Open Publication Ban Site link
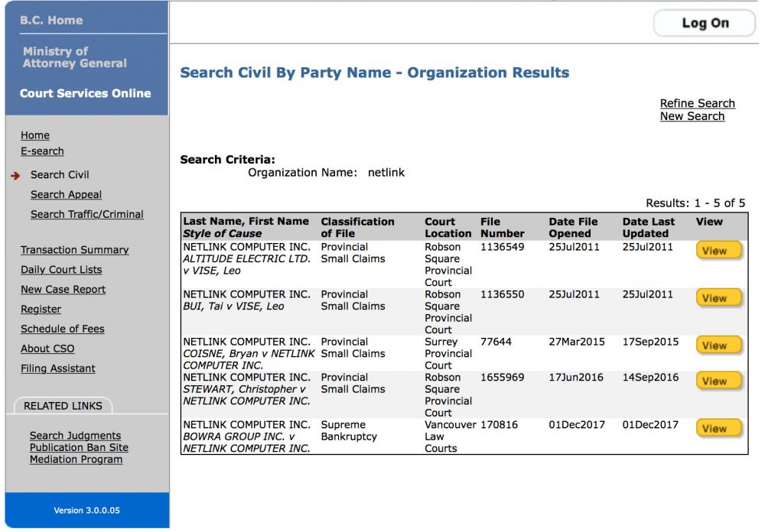This screenshot has height=532, width=765. [79, 447]
